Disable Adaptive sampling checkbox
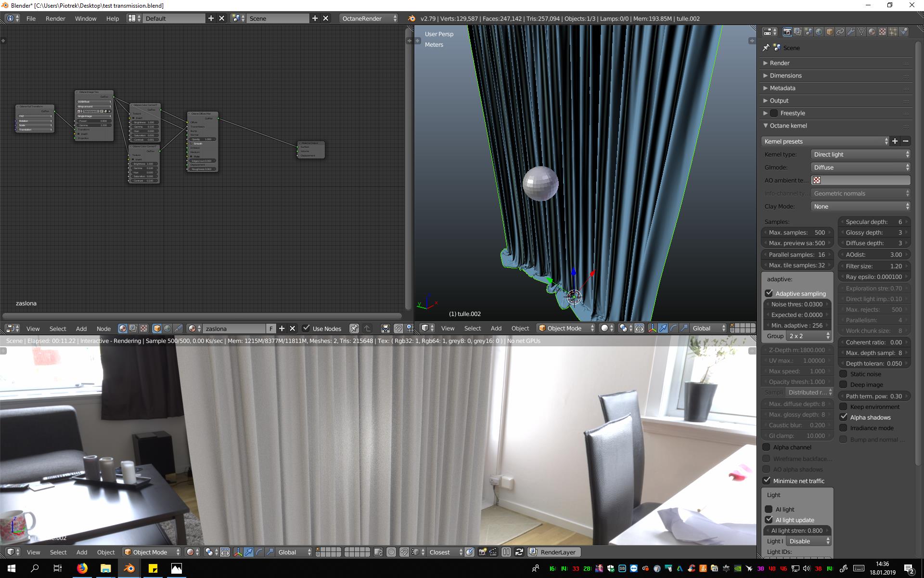The height and width of the screenshot is (578, 924). 769,293
